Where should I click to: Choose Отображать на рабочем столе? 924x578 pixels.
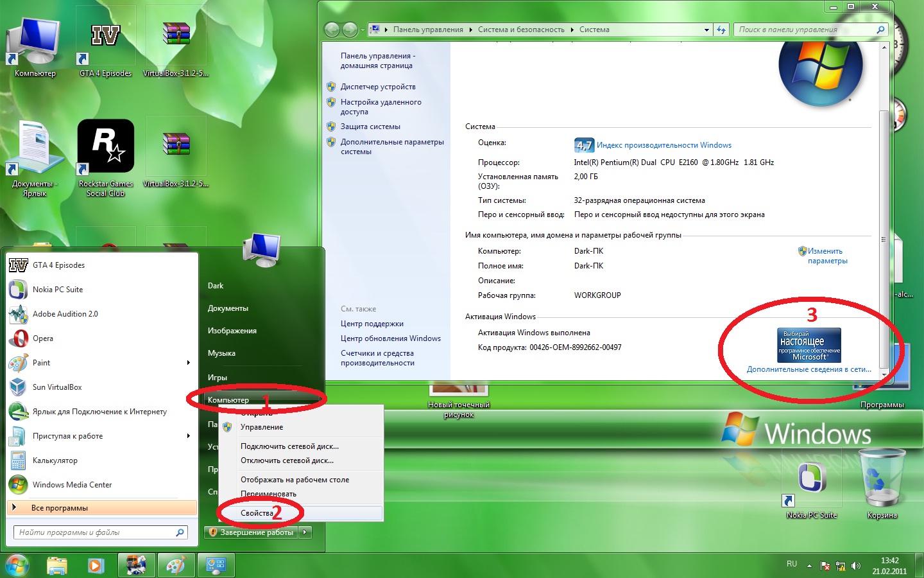(301, 480)
